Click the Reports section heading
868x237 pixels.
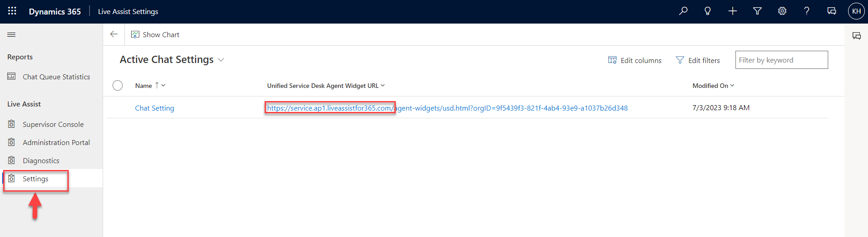coord(20,57)
